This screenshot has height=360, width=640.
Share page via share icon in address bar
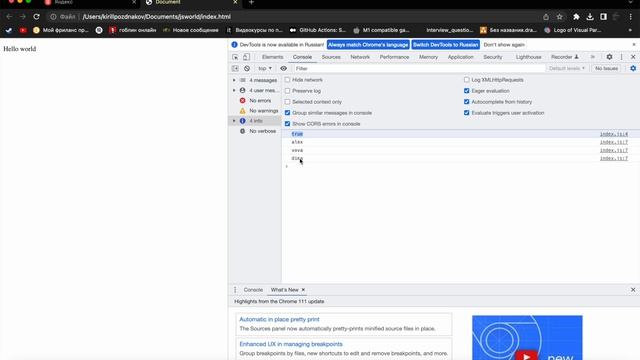pyautogui.click(x=546, y=17)
